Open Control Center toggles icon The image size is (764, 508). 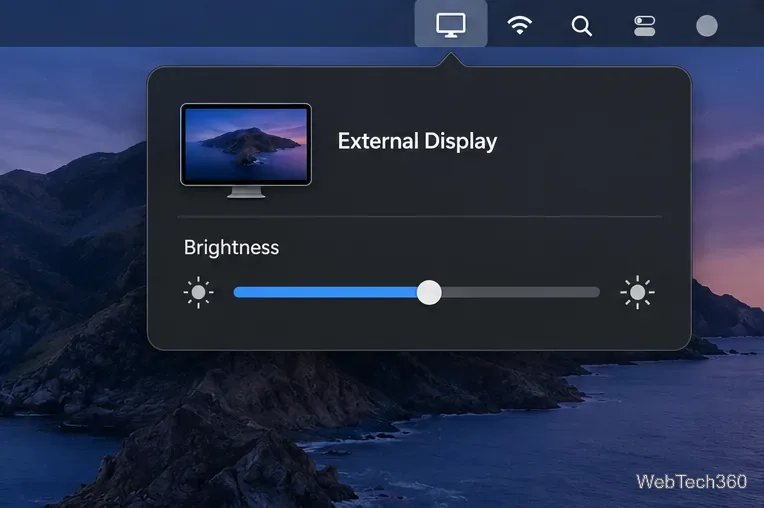pyautogui.click(x=644, y=26)
